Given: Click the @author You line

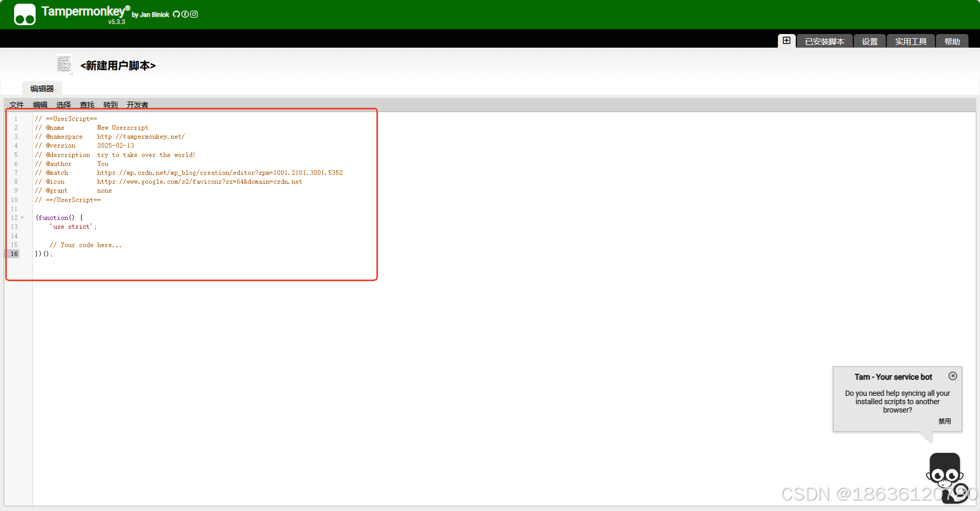Looking at the screenshot, I should click(x=72, y=164).
